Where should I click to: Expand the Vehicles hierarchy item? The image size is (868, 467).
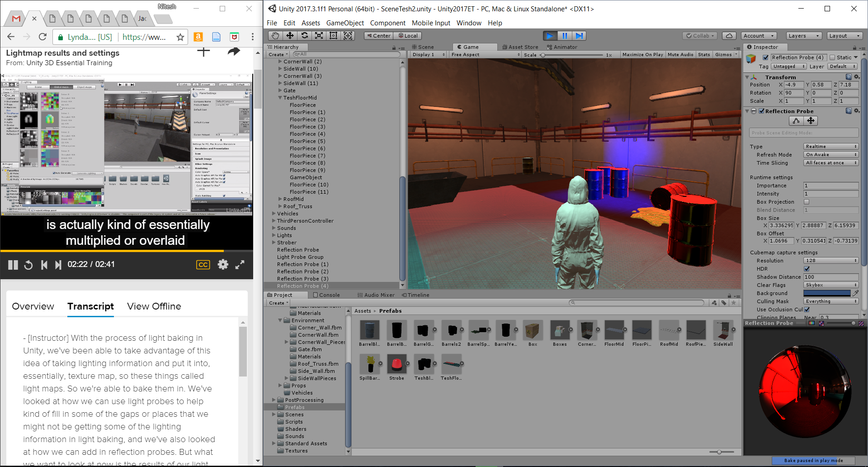(x=274, y=214)
